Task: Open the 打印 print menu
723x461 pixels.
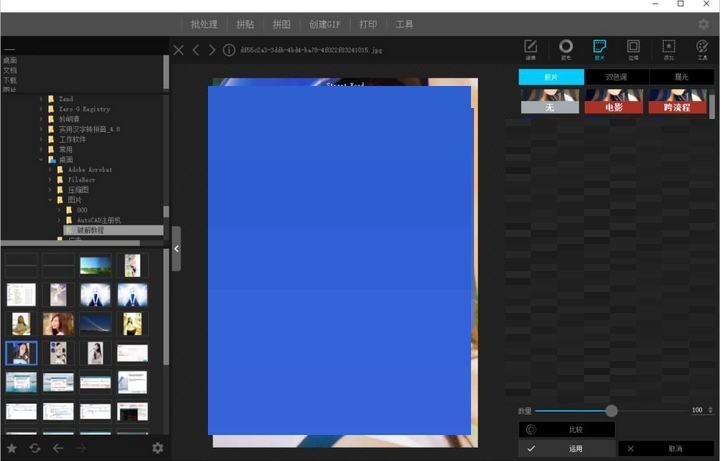Action: pos(368,24)
